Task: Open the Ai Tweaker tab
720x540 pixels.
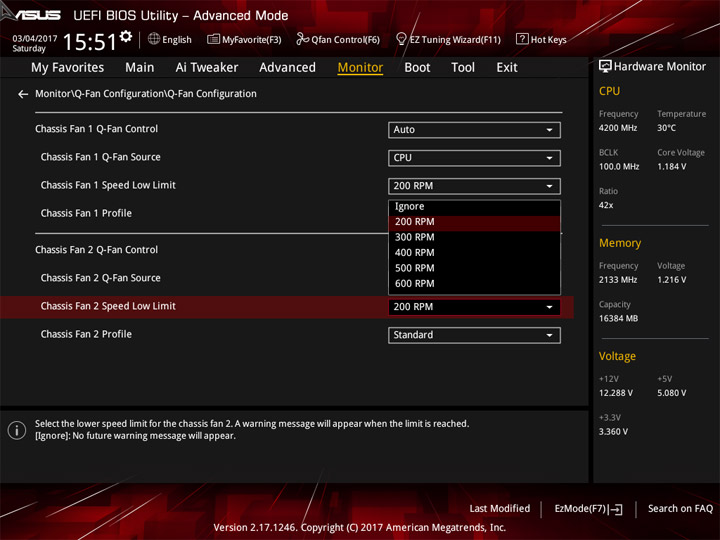Action: pos(207,68)
